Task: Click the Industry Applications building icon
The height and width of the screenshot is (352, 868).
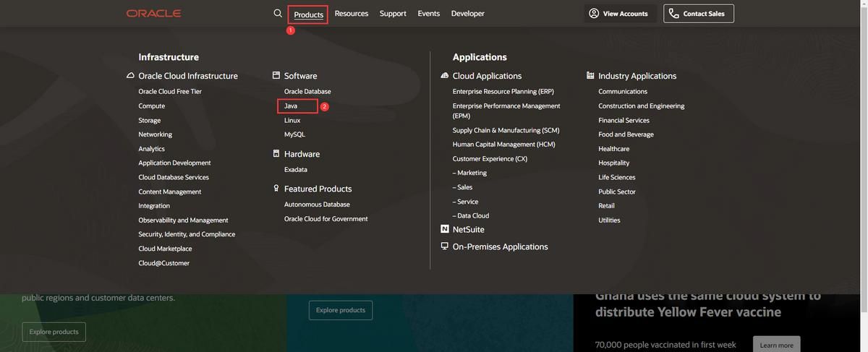Action: (590, 75)
